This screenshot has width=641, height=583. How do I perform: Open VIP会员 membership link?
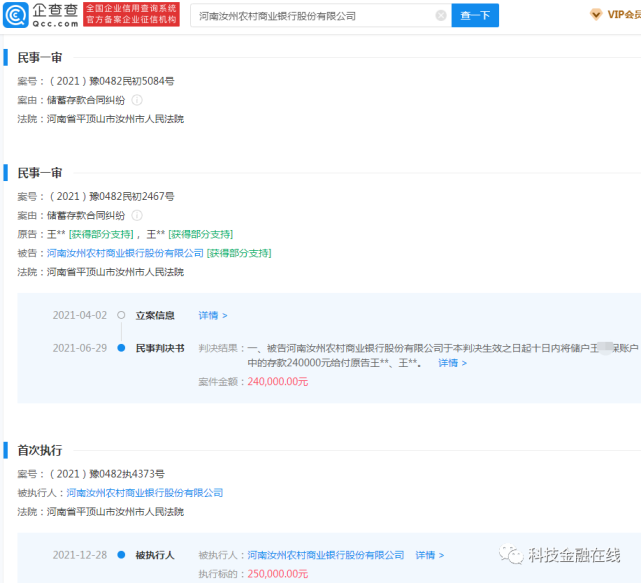[x=624, y=15]
